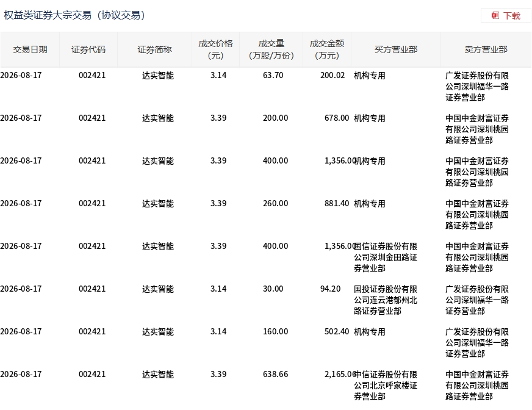532x410 pixels.
Task: Click 达实智能 in the 638.66 row
Action: (158, 375)
